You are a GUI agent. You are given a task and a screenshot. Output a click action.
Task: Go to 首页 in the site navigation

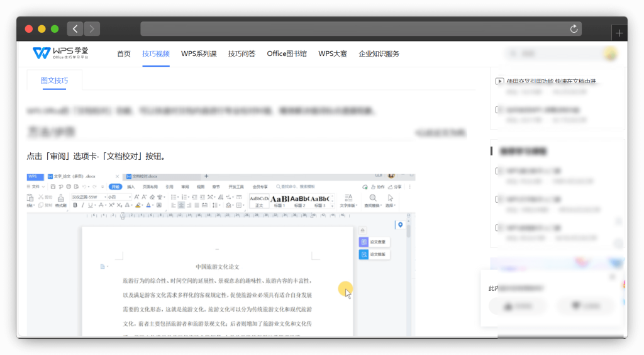coord(124,54)
